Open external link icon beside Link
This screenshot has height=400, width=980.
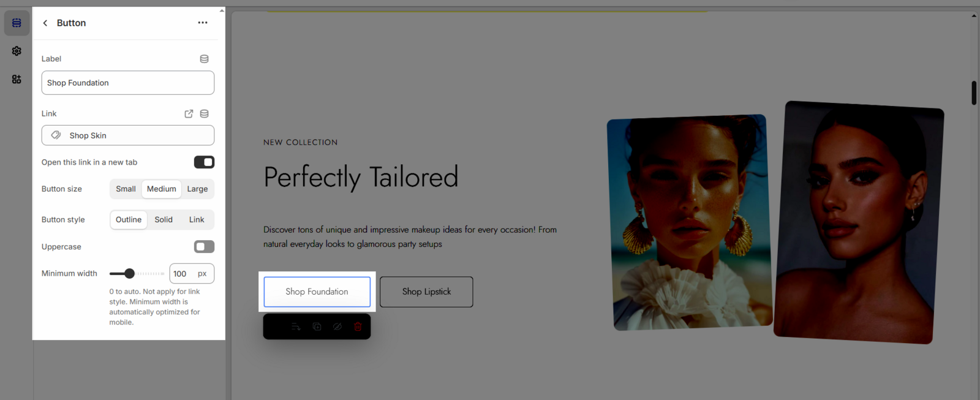[189, 114]
